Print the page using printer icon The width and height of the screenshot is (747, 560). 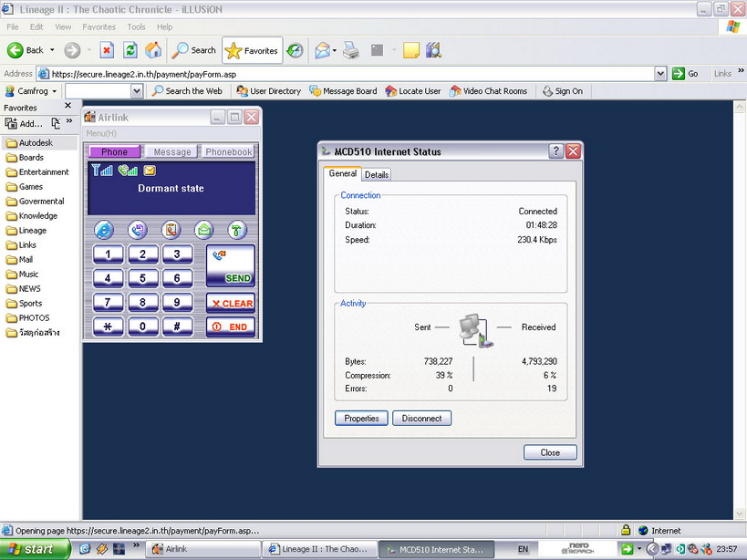point(351,50)
